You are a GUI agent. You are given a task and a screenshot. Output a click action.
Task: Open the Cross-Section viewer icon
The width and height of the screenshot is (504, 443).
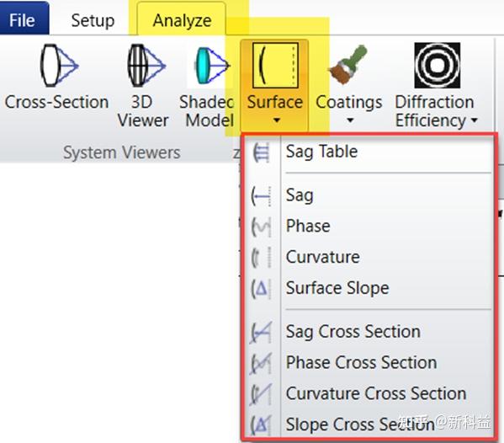pos(59,66)
